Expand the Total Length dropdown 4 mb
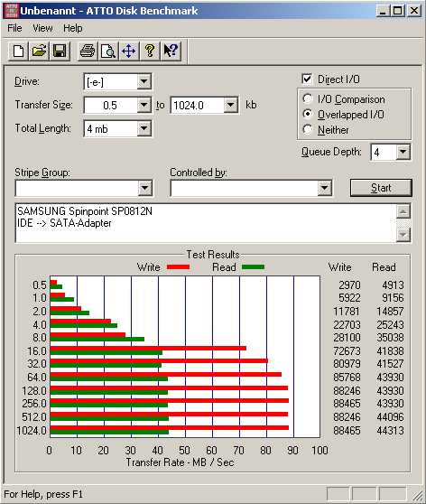Screen dimensions: 426x504 click(144, 128)
